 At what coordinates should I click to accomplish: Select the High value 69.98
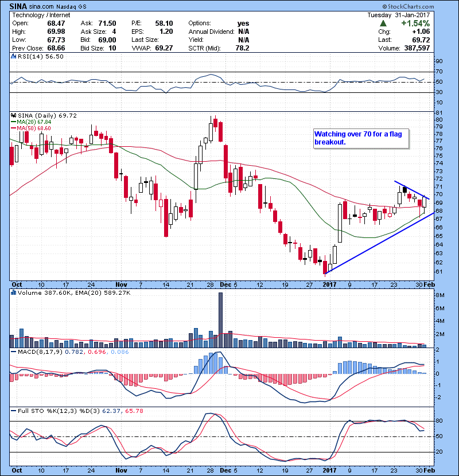[56, 32]
